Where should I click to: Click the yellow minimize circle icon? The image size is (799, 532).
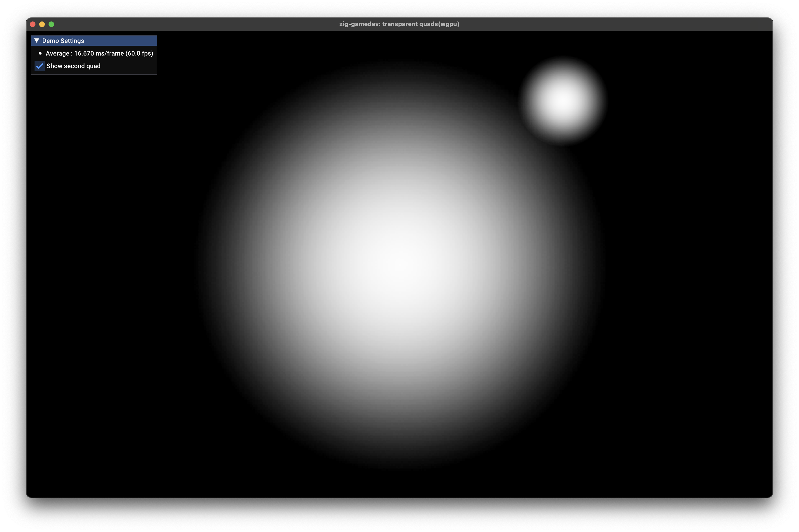click(x=42, y=24)
